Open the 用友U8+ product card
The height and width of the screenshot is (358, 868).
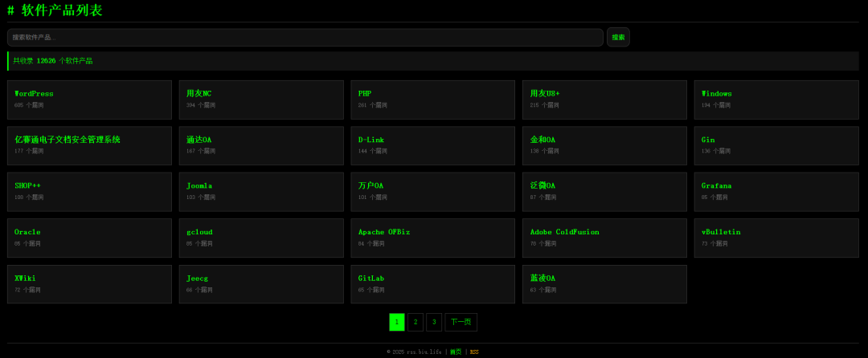pos(605,100)
